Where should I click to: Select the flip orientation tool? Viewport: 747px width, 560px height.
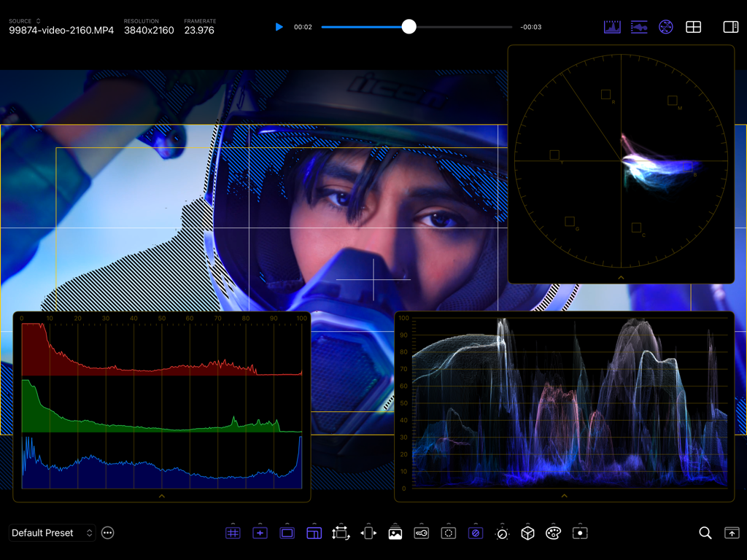368,532
